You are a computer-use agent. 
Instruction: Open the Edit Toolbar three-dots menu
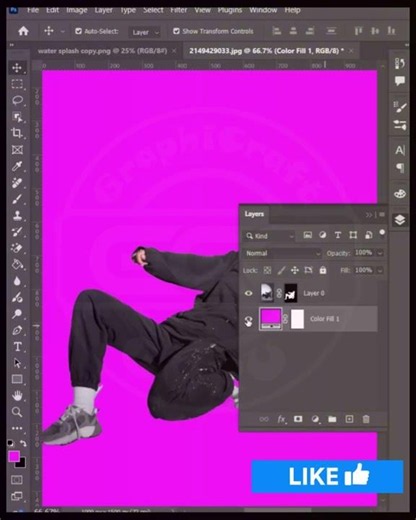coord(17,428)
